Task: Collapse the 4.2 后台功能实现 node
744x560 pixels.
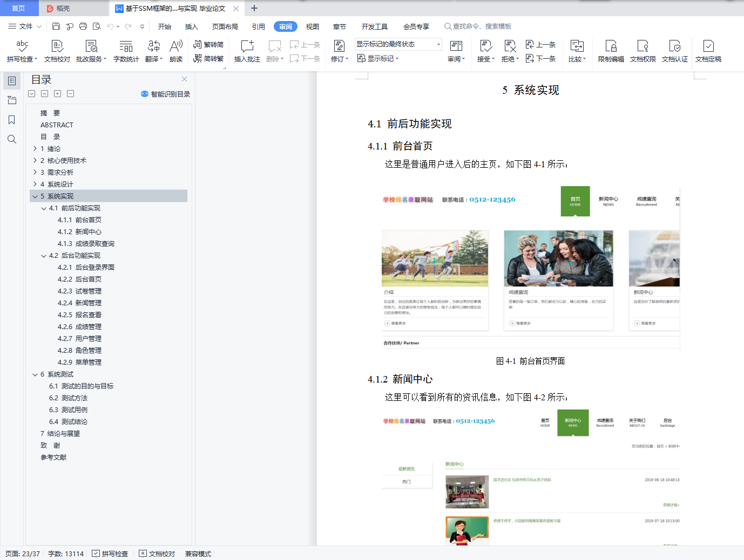Action: (x=44, y=256)
